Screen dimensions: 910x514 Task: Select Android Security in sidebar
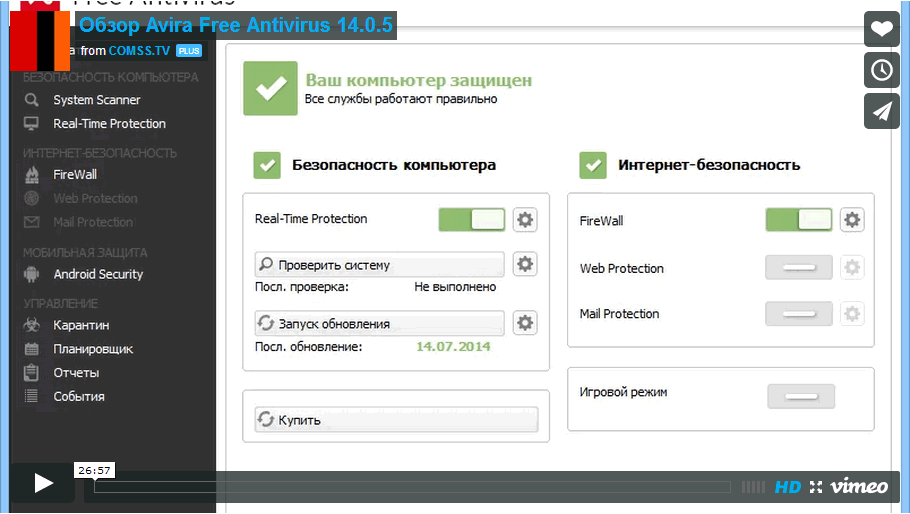[x=98, y=274]
